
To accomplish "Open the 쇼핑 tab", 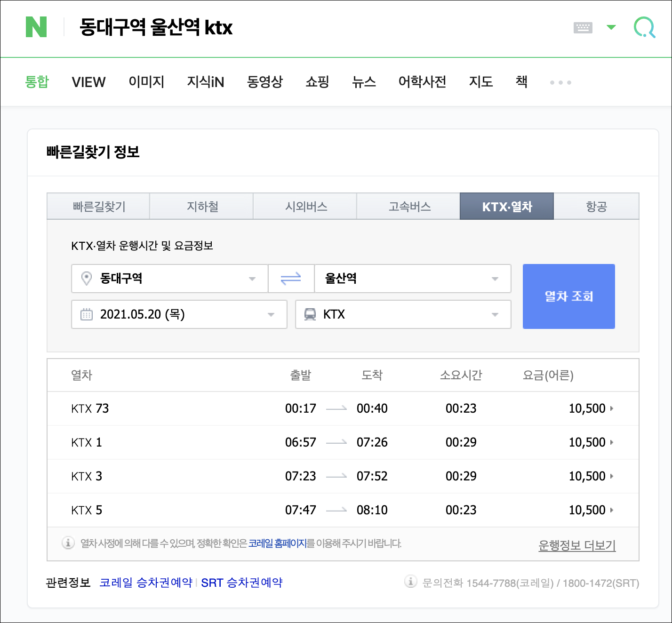I will [x=317, y=82].
